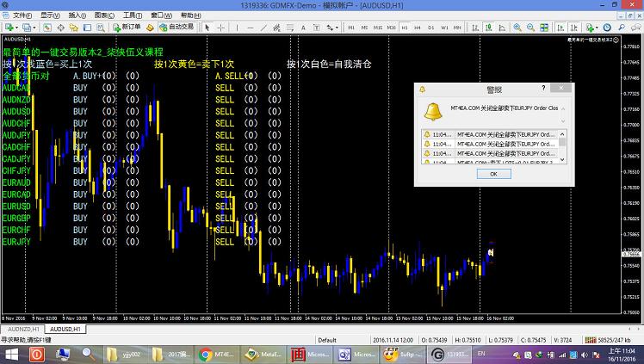Select the equidistant channel tool

(x=277, y=28)
